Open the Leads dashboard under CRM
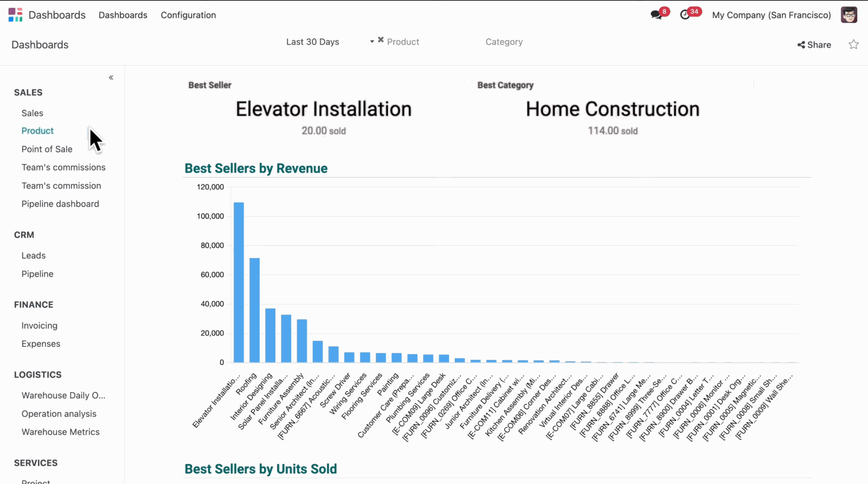The height and width of the screenshot is (484, 868). (33, 256)
